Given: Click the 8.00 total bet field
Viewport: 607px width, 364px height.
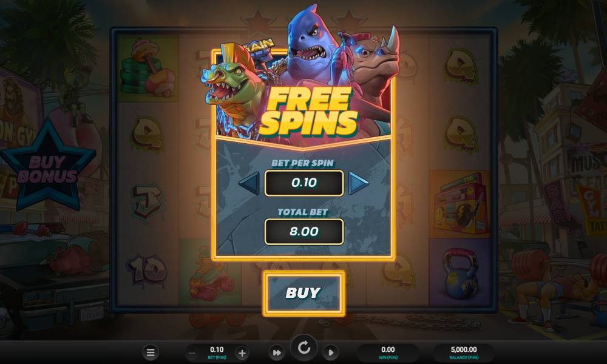Looking at the screenshot, I should pos(304,232).
